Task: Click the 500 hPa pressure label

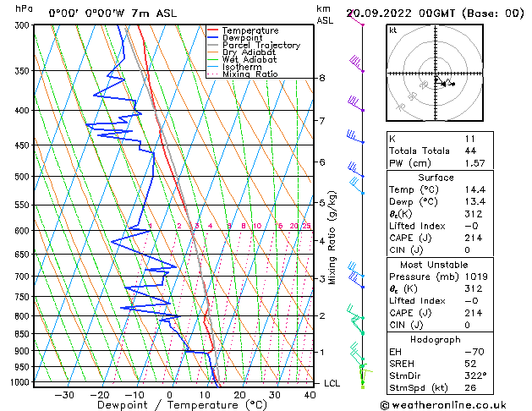Action: [x=24, y=177]
